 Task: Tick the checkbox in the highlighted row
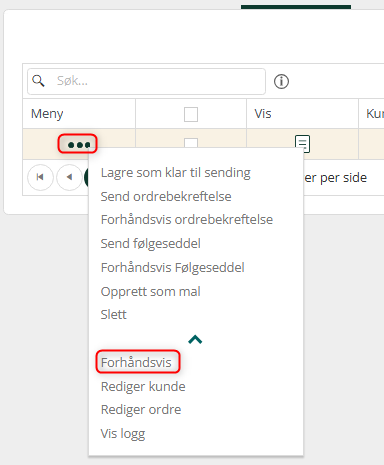tap(191, 143)
